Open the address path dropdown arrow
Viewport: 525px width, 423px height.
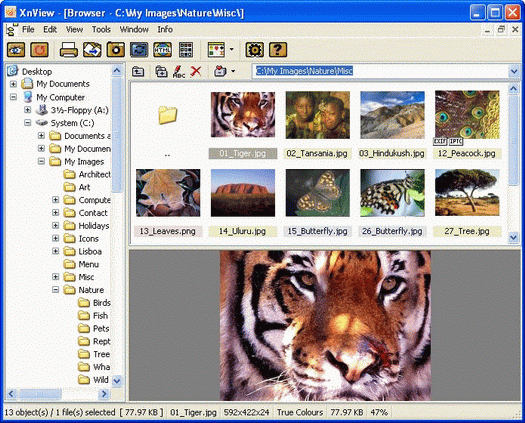514,71
